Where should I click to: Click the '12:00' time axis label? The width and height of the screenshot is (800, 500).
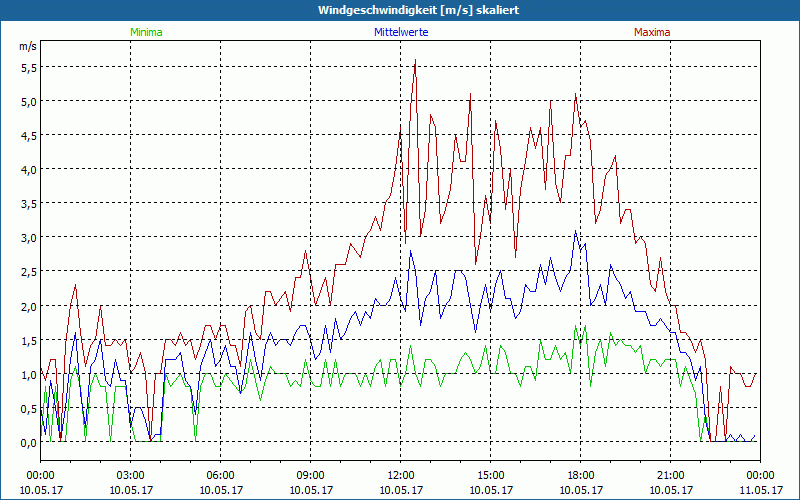tap(401, 476)
